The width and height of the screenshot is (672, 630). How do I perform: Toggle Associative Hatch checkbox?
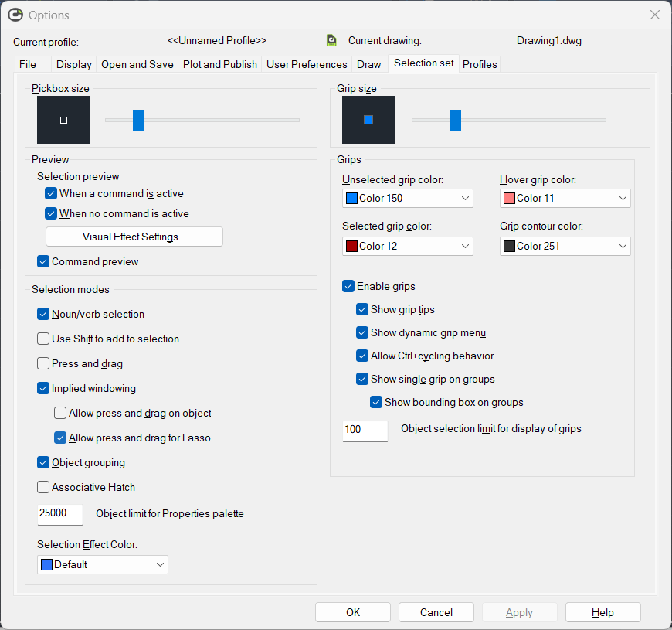click(x=43, y=487)
